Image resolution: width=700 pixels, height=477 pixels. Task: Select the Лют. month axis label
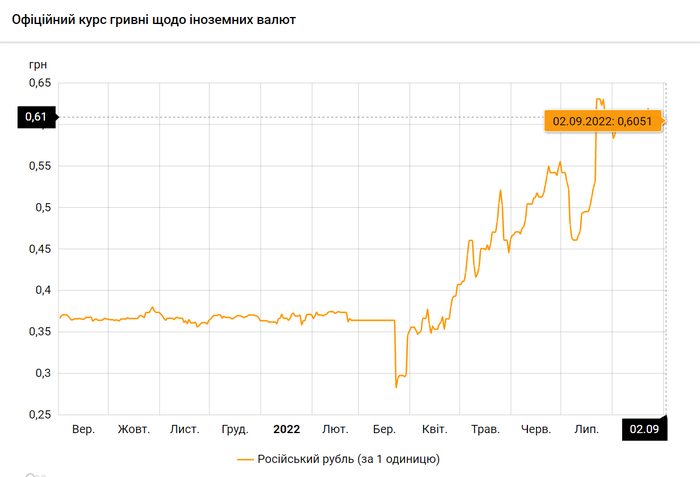(x=335, y=429)
